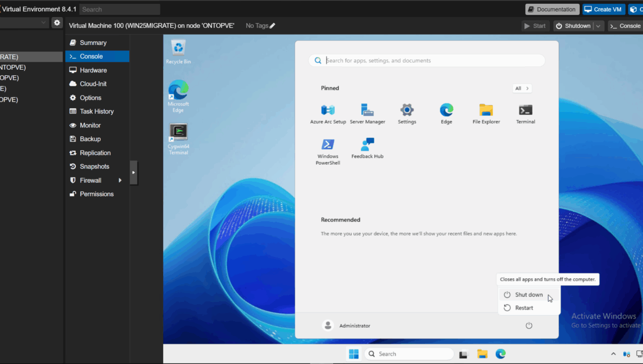The height and width of the screenshot is (364, 643).
Task: Expand the noVNC control panel handle
Action: 134,173
